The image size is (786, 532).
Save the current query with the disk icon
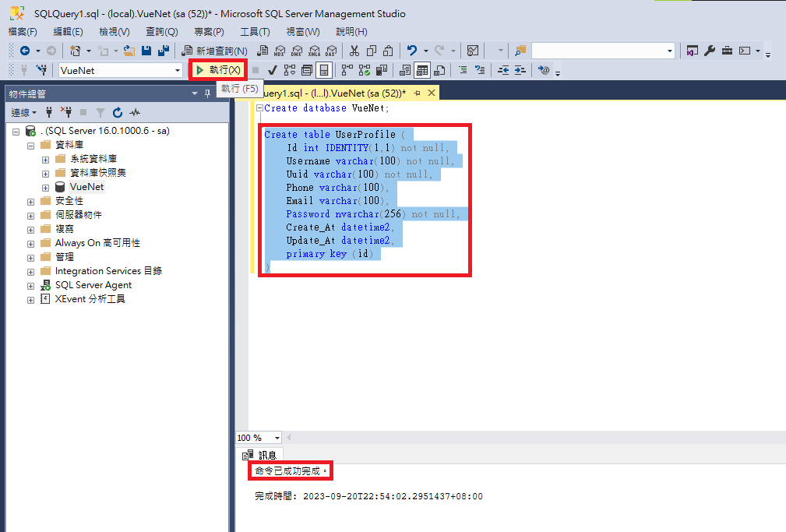146,51
